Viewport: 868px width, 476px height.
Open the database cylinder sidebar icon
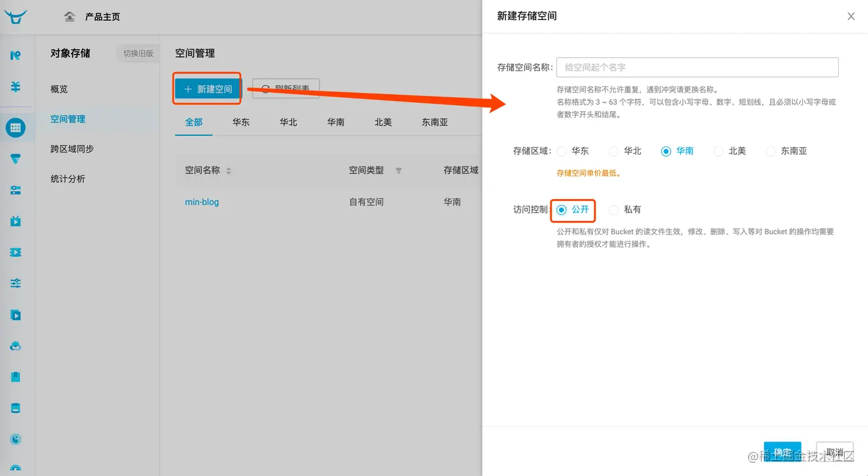pos(15,408)
